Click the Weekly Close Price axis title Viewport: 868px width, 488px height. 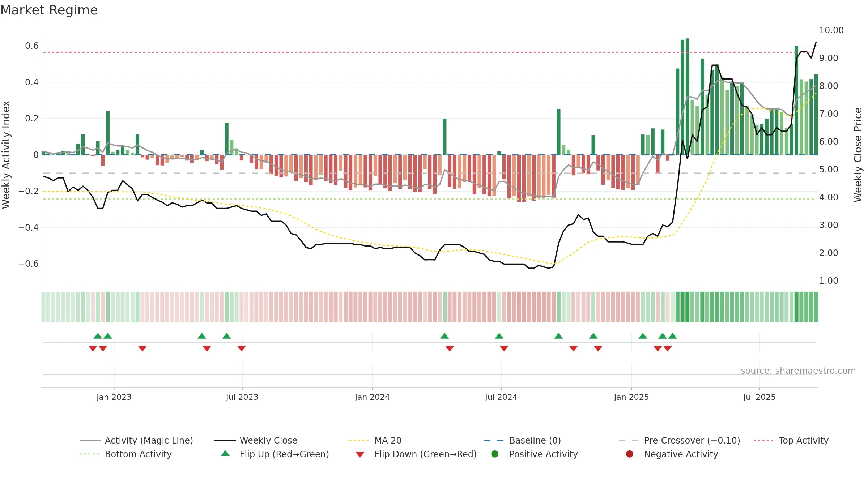[858, 155]
